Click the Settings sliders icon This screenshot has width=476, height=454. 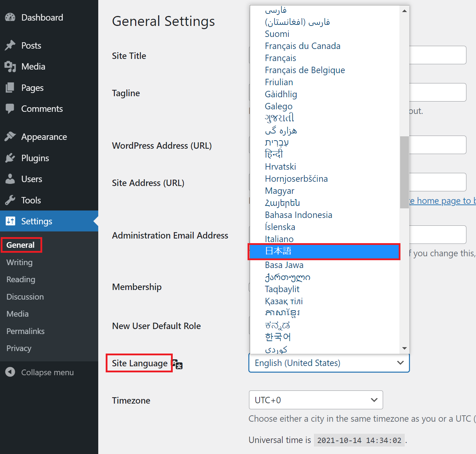(10, 221)
